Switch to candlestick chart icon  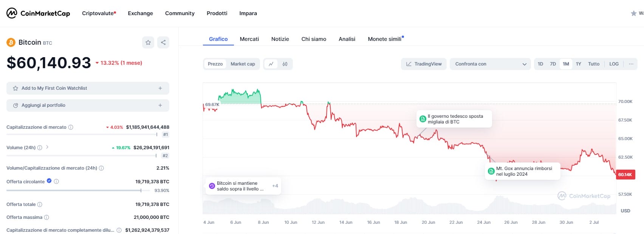point(285,64)
